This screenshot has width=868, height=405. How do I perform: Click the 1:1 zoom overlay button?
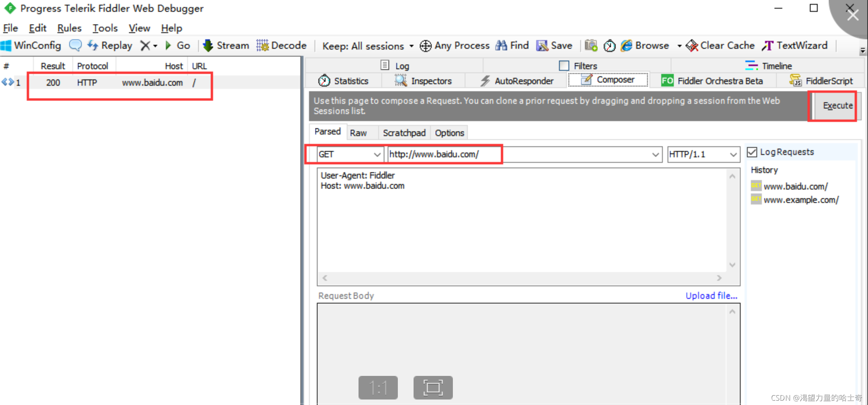coord(378,388)
